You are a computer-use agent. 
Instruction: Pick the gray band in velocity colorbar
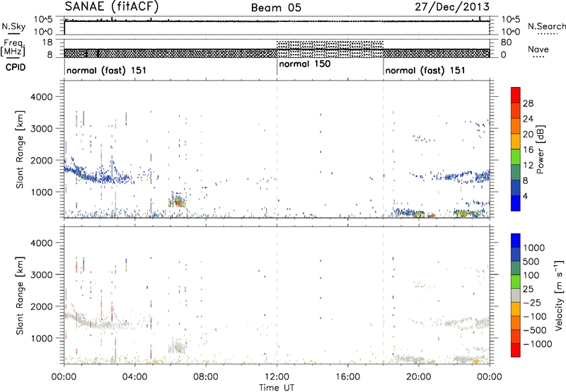coord(516,295)
